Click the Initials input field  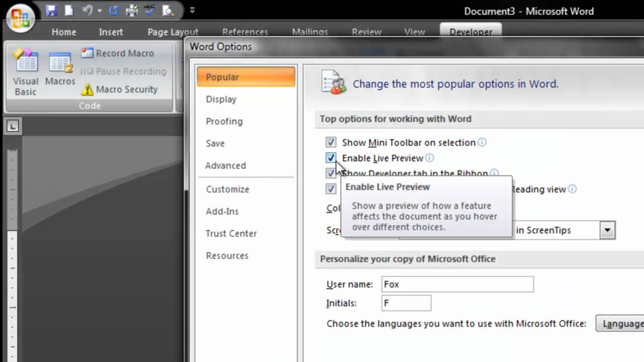(406, 303)
